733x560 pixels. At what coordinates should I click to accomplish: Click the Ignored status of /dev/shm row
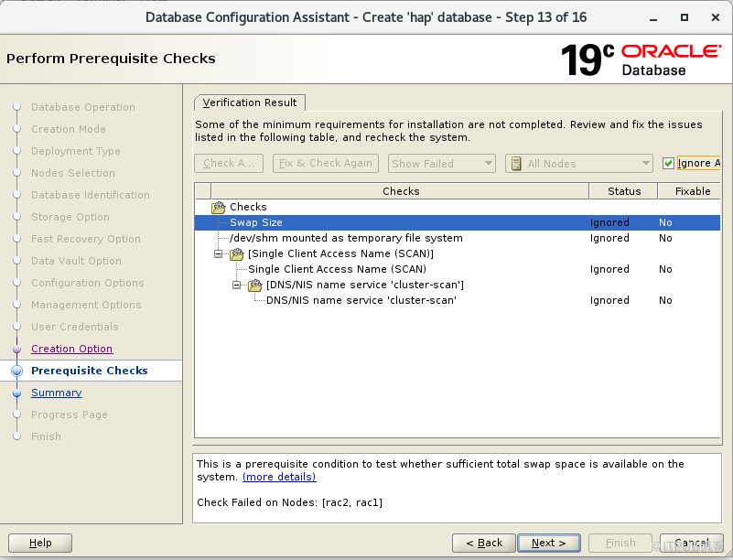609,238
